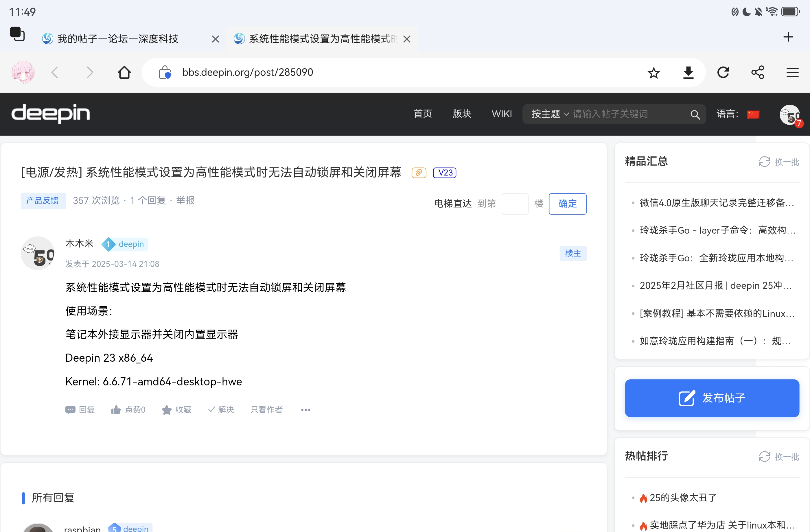This screenshot has height=532, width=810.
Task: Click the 产品反馈 category tag
Action: 43,201
